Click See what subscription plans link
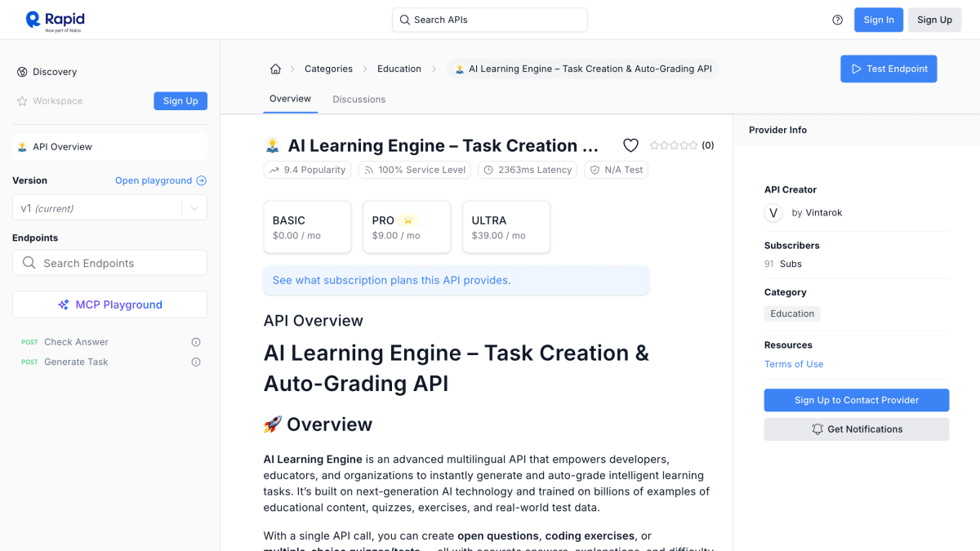Viewport: 980px width, 551px height. pyautogui.click(x=392, y=280)
